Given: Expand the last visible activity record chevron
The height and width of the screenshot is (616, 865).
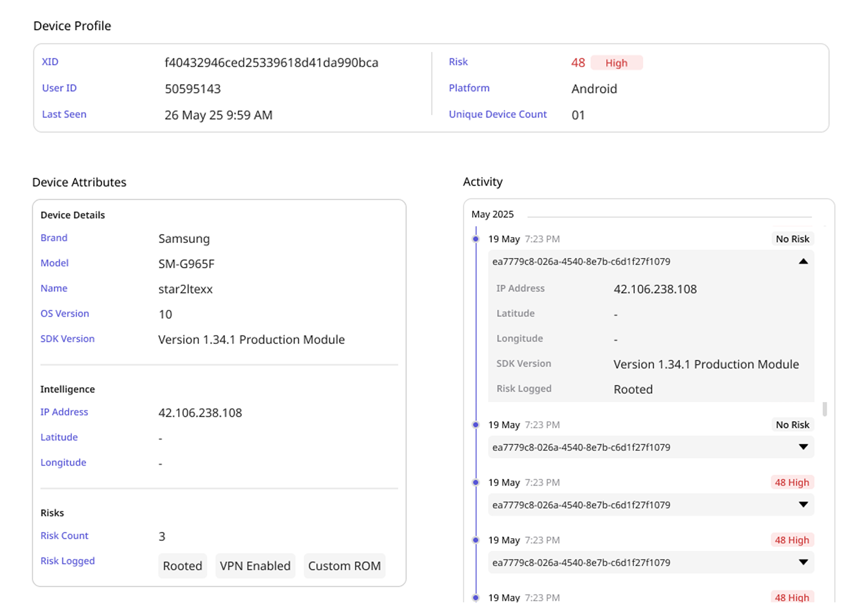Looking at the screenshot, I should point(803,563).
